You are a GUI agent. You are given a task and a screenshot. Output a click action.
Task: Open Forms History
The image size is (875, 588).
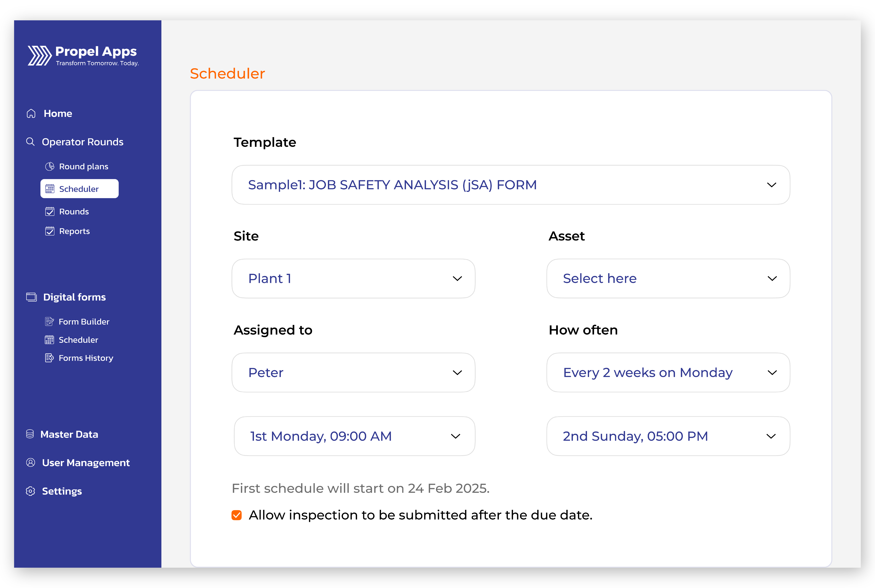click(86, 358)
